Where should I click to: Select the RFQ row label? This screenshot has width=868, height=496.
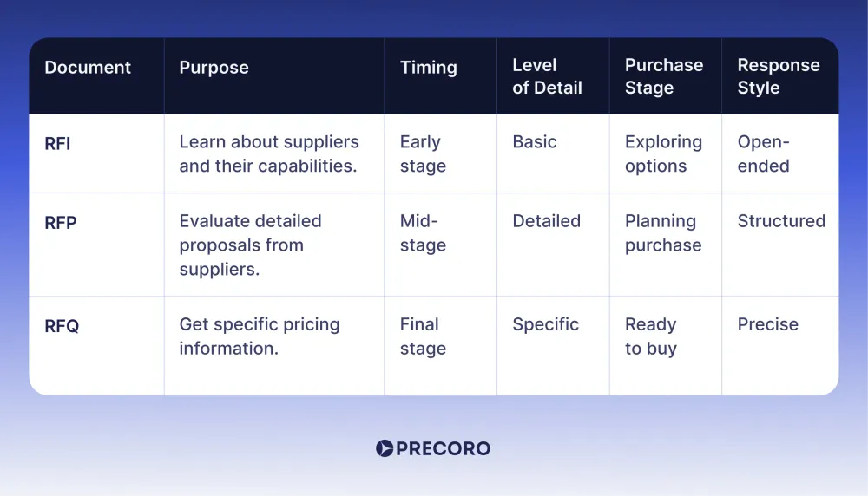(x=62, y=326)
